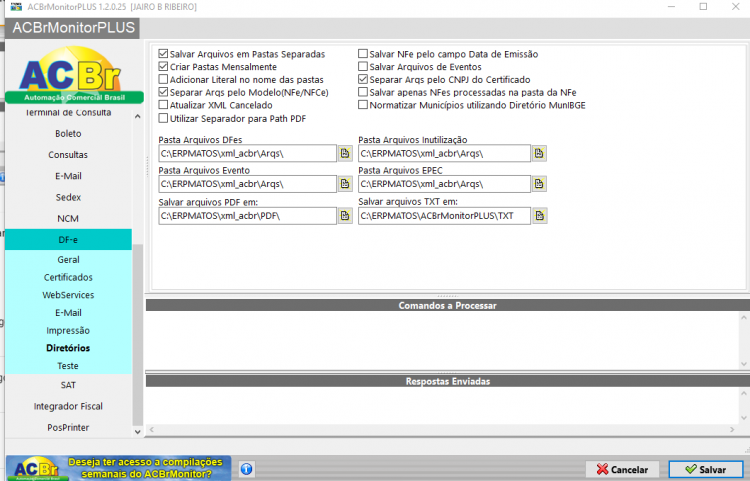Open the Consultas section

point(68,154)
